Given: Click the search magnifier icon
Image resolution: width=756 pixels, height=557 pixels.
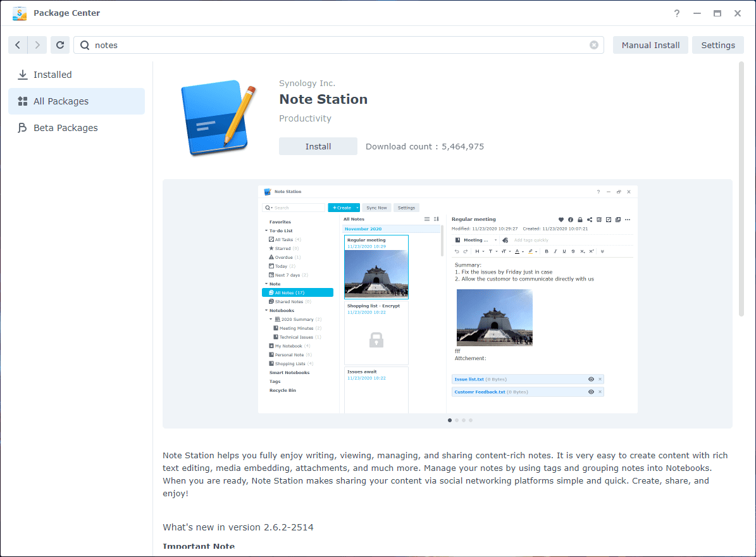Looking at the screenshot, I should 85,45.
